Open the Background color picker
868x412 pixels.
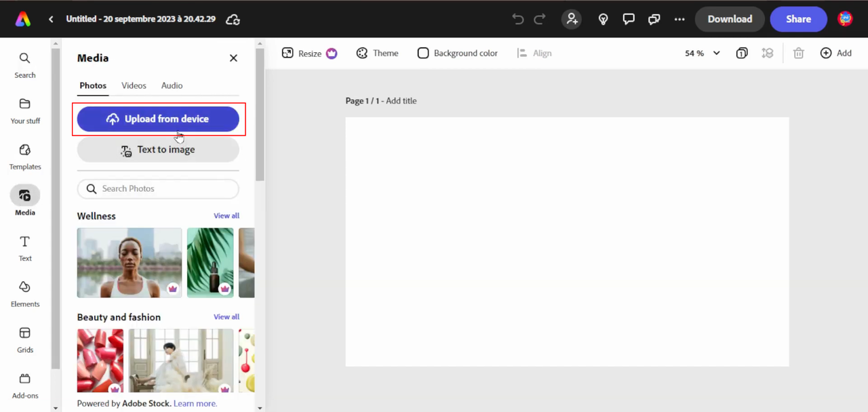pyautogui.click(x=457, y=53)
